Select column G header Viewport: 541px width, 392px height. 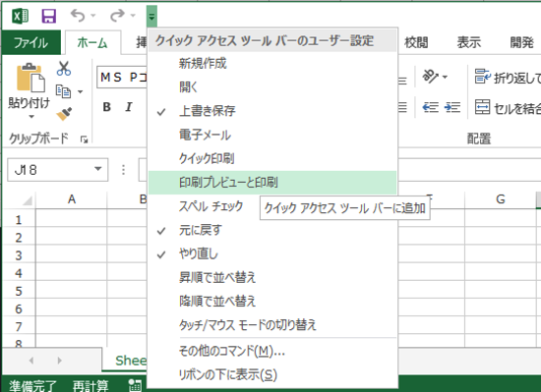pyautogui.click(x=501, y=199)
